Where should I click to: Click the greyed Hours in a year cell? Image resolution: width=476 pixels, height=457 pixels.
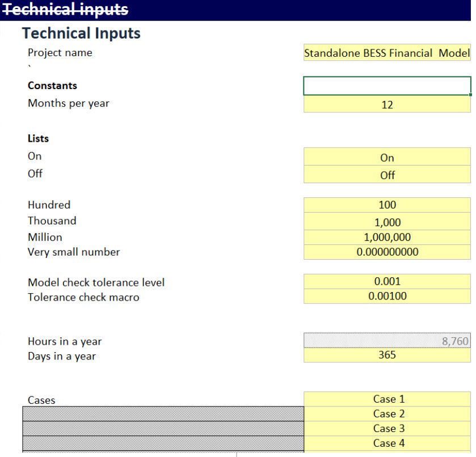(387, 341)
